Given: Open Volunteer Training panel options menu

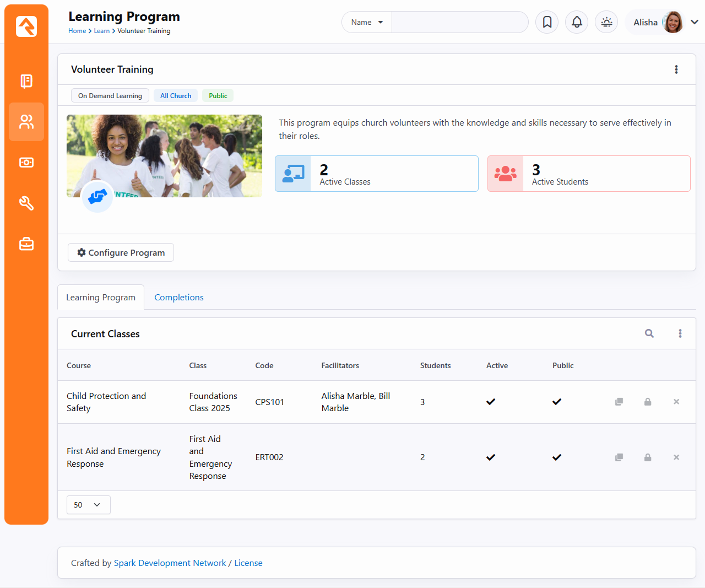Looking at the screenshot, I should (676, 69).
